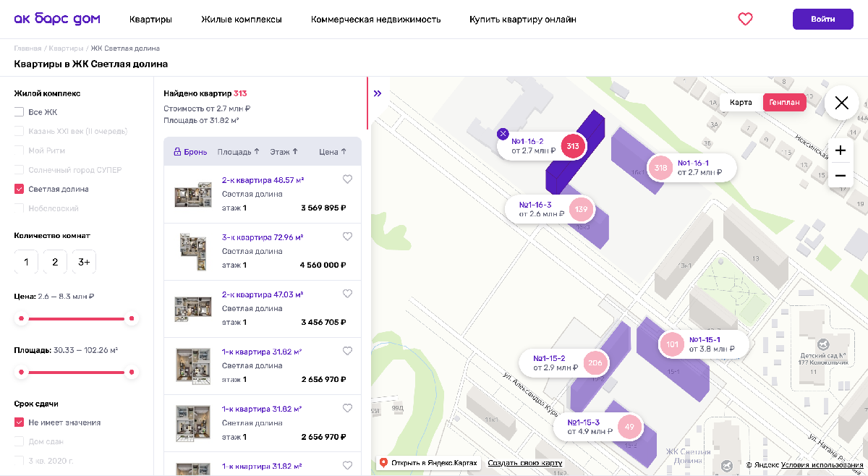
Task: Open 3-к квартира 72.96 м² floor plan thumbnail
Action: click(x=193, y=252)
